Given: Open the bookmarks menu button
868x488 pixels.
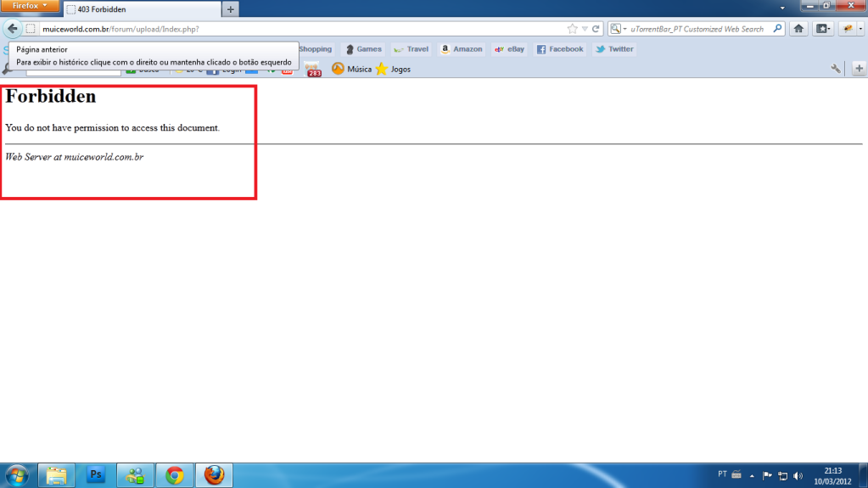Looking at the screenshot, I should [823, 29].
